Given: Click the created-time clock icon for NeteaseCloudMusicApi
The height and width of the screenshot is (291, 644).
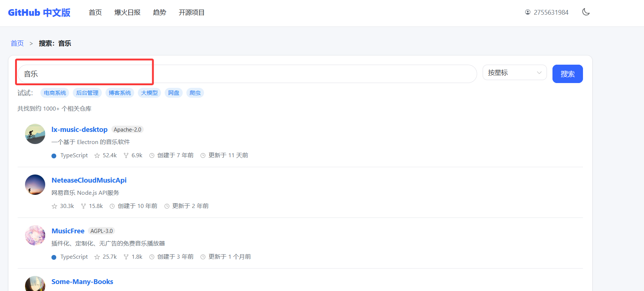Looking at the screenshot, I should (112, 206).
